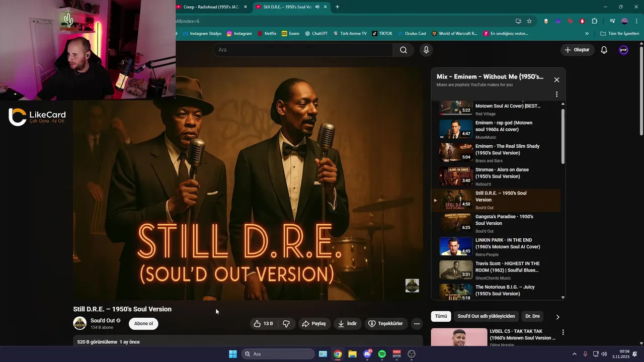The image size is (644, 362).
Task: Launch Spotify from the taskbar
Action: pos(382,354)
